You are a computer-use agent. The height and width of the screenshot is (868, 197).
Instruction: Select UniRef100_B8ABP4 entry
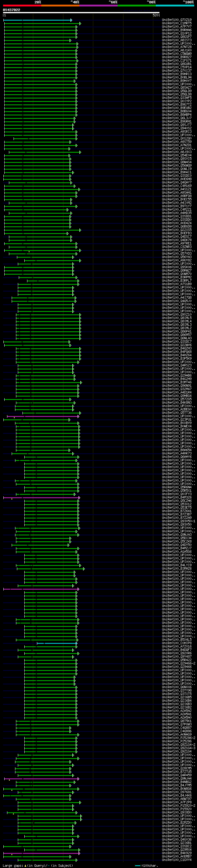pos(177,115)
